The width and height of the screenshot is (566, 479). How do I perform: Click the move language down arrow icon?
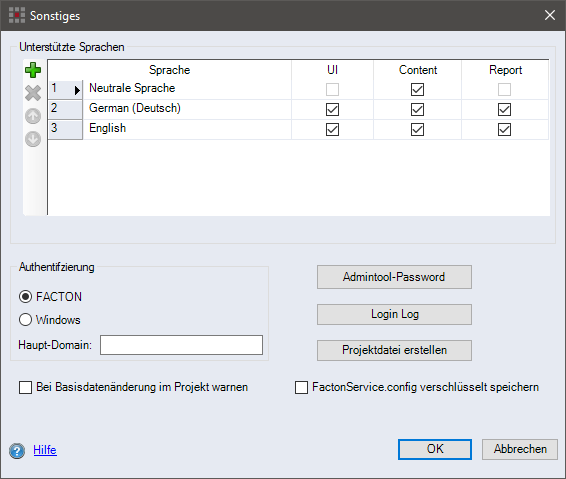coord(33,139)
